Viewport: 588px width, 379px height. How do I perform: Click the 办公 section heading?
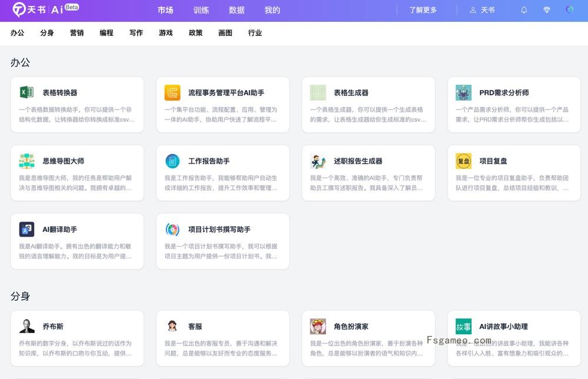20,62
